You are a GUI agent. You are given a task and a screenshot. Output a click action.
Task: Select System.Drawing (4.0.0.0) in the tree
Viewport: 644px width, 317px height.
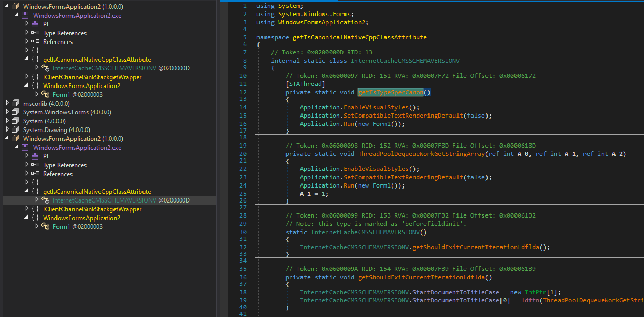[x=56, y=130]
